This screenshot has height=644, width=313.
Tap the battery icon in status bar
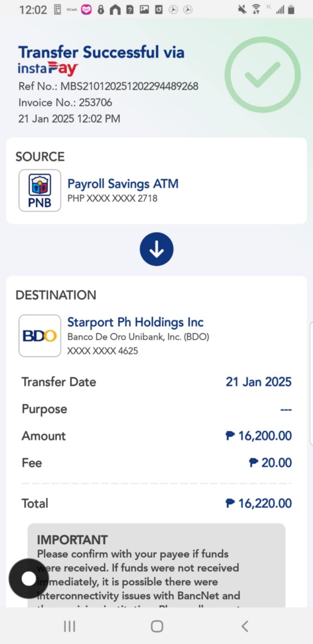point(292,10)
